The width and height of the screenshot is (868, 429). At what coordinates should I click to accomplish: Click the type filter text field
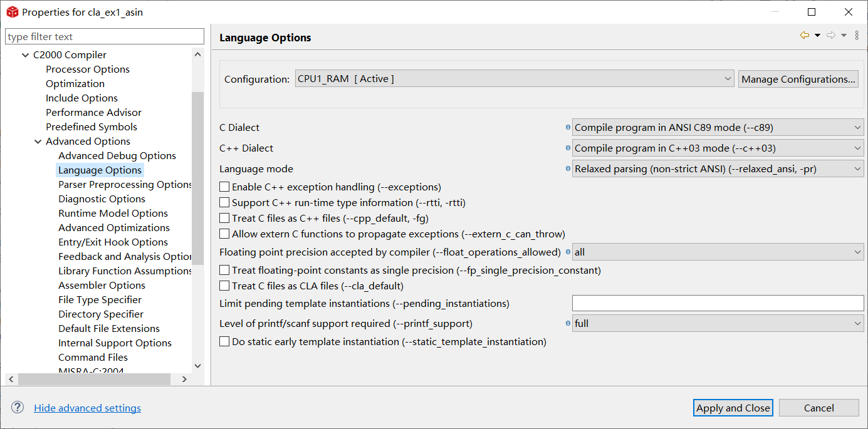tap(105, 36)
